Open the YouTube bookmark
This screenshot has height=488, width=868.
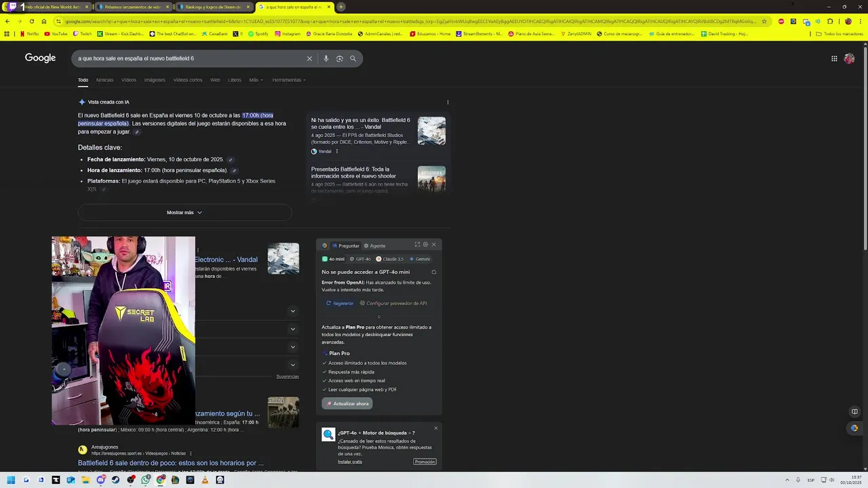(56, 33)
